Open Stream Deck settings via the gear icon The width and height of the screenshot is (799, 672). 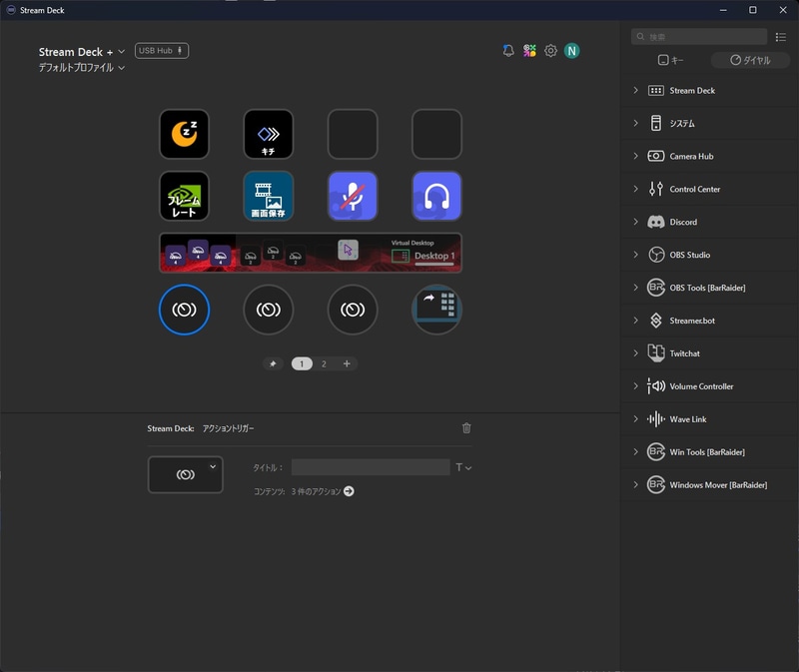pos(550,50)
